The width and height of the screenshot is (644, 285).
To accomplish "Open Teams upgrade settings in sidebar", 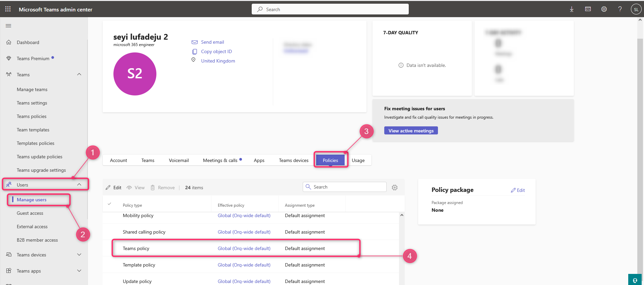I will pos(41,170).
